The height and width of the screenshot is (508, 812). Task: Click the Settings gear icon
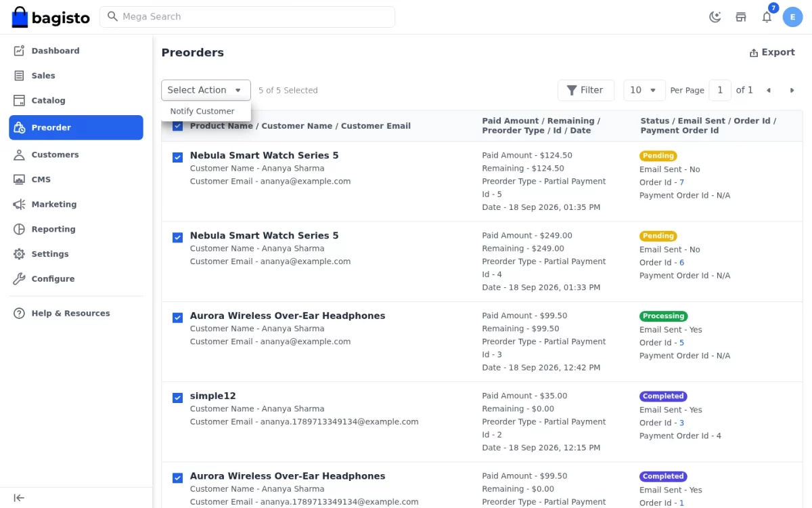pyautogui.click(x=19, y=254)
